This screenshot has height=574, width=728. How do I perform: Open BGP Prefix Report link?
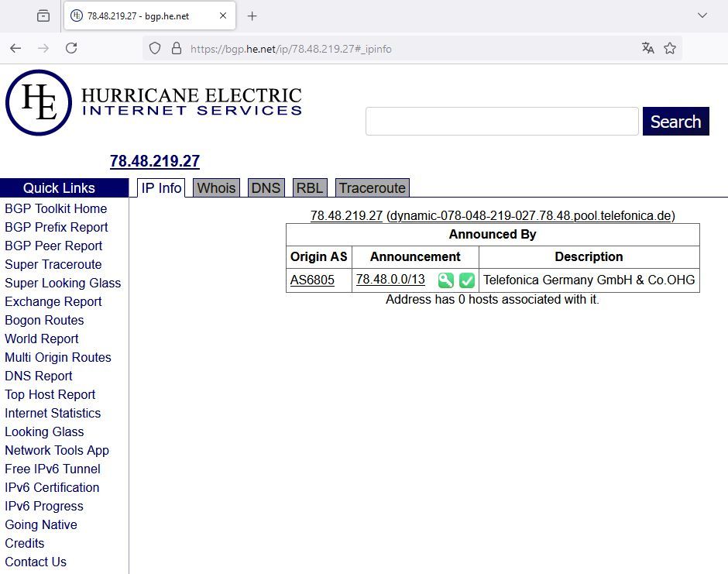pos(57,227)
